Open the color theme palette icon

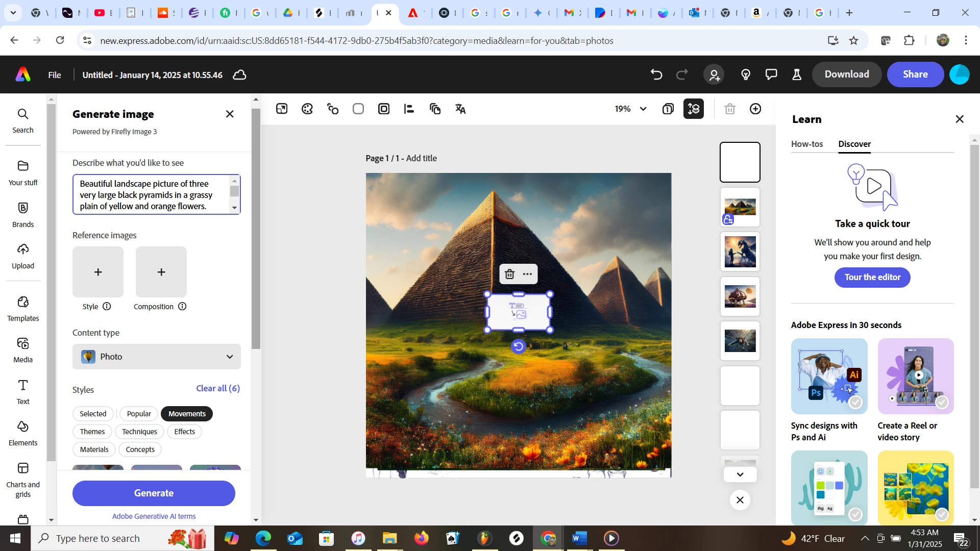tap(307, 109)
